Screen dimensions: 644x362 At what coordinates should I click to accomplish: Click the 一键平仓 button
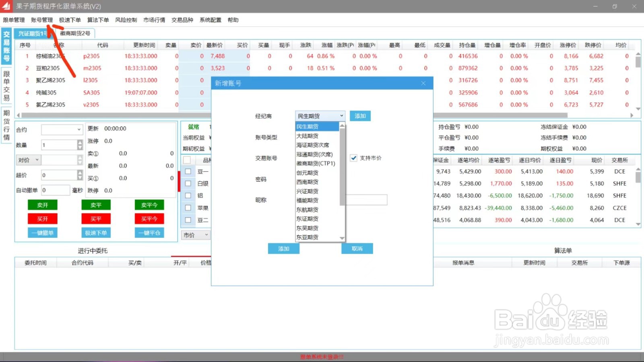click(x=149, y=233)
